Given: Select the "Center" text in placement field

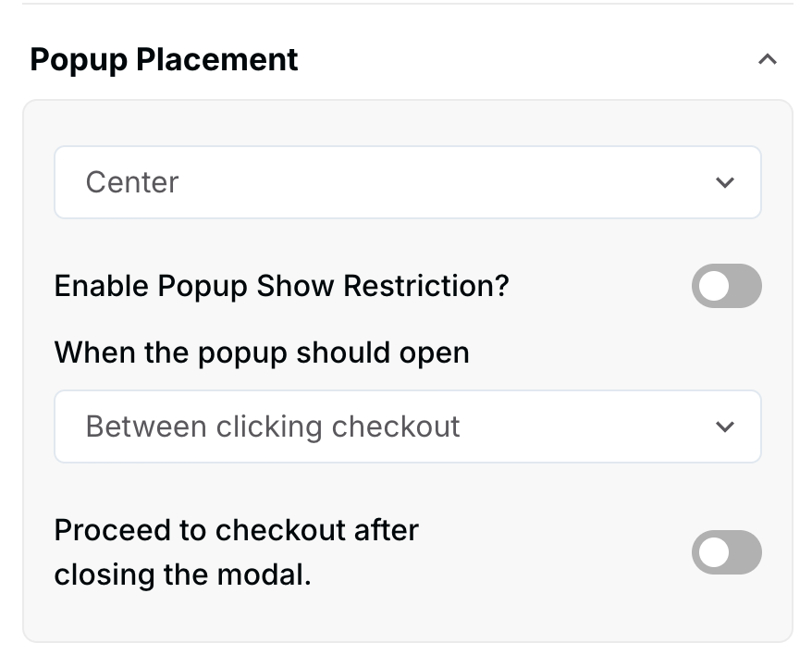Looking at the screenshot, I should point(132,182).
